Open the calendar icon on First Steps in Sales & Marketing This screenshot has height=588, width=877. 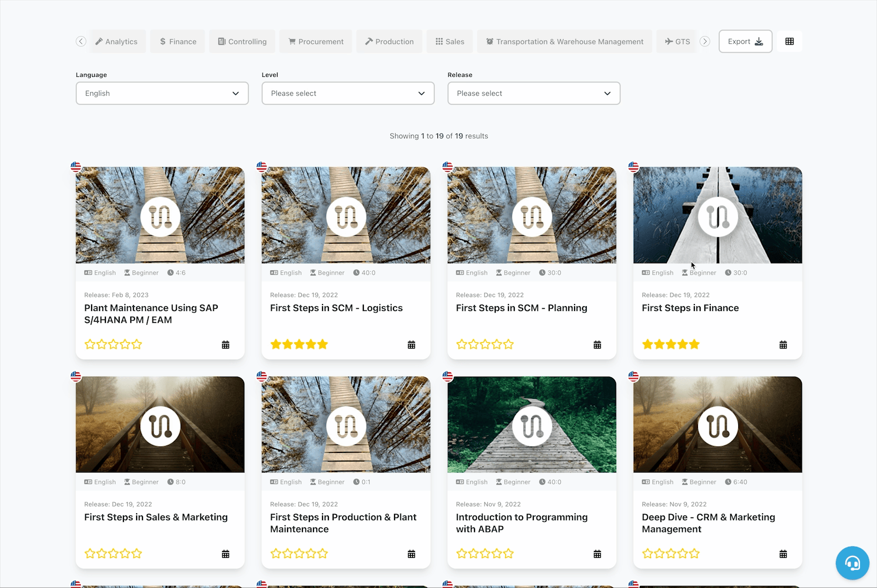coord(226,554)
